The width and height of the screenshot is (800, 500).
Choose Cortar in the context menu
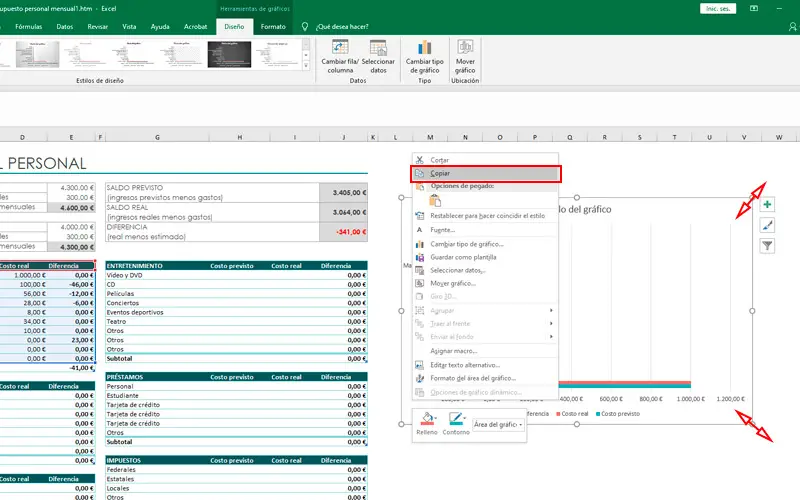pos(440,160)
